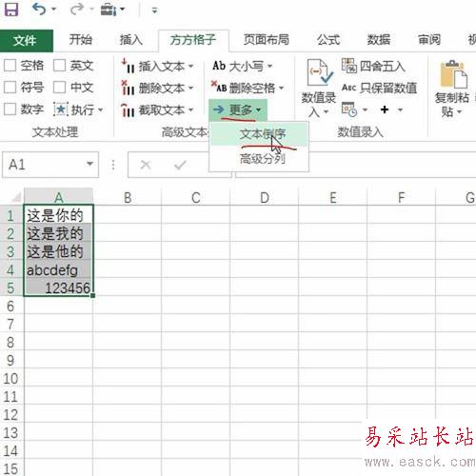Viewport: 476px width, 476px height.
Task: Click the Redo arrow icon
Action: [x=76, y=10]
